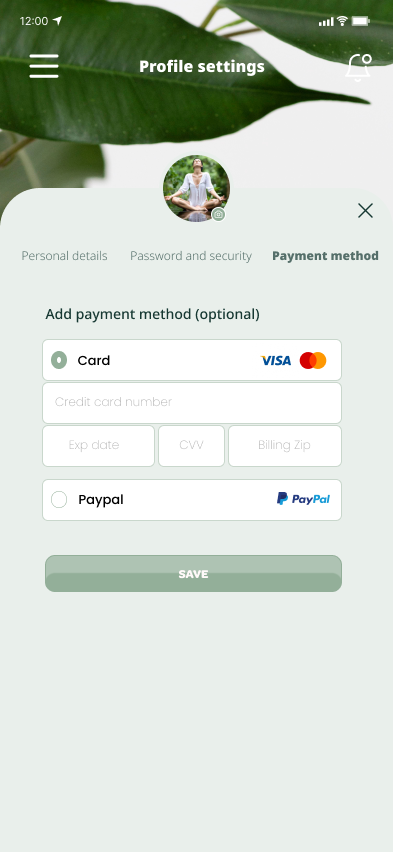Image resolution: width=393 pixels, height=852 pixels.
Task: Open the hamburger menu
Action: tap(44, 66)
